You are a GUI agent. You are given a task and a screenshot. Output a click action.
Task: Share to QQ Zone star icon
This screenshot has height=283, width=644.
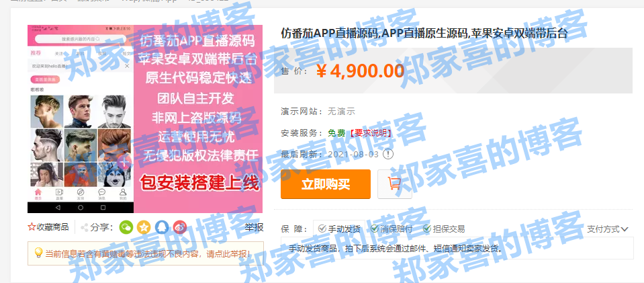144,227
